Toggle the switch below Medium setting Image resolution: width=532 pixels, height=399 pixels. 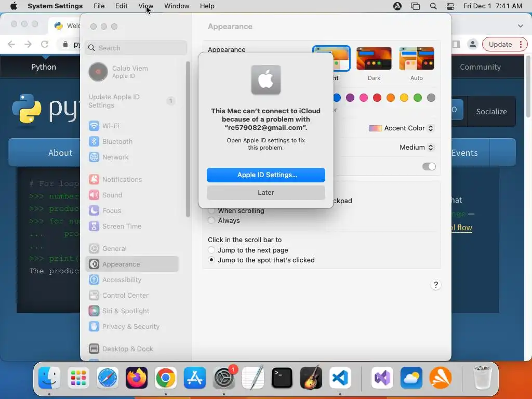429,166
